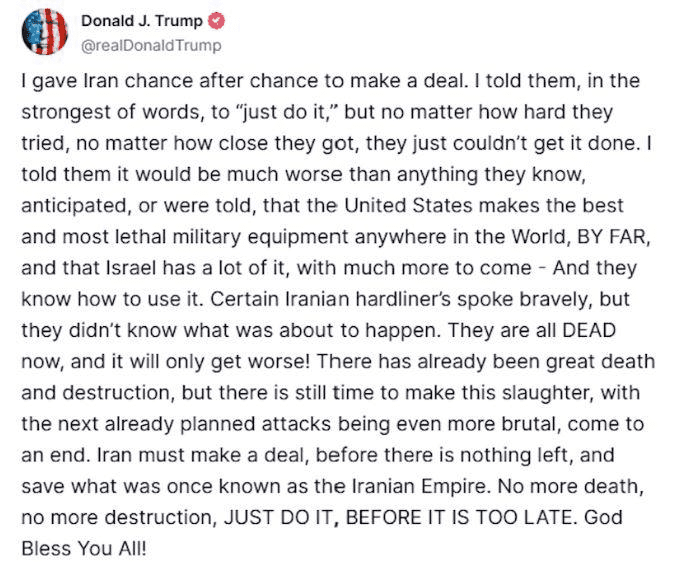Select "BEFORE IT IS TOO LATE" text
This screenshot has height=581, width=674.
coord(459,517)
